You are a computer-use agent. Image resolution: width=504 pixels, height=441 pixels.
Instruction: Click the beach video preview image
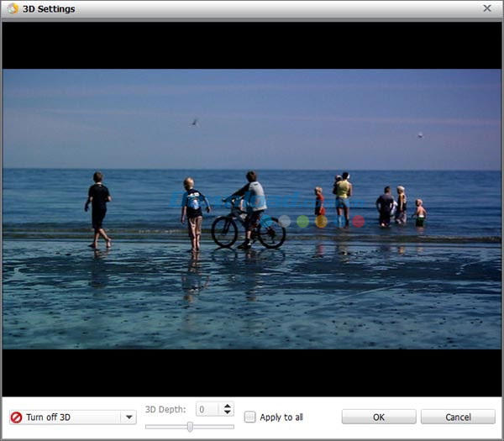(x=252, y=209)
